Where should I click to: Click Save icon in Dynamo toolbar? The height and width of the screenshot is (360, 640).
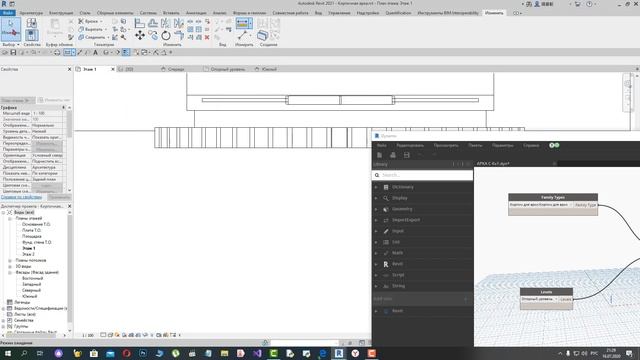(x=407, y=155)
